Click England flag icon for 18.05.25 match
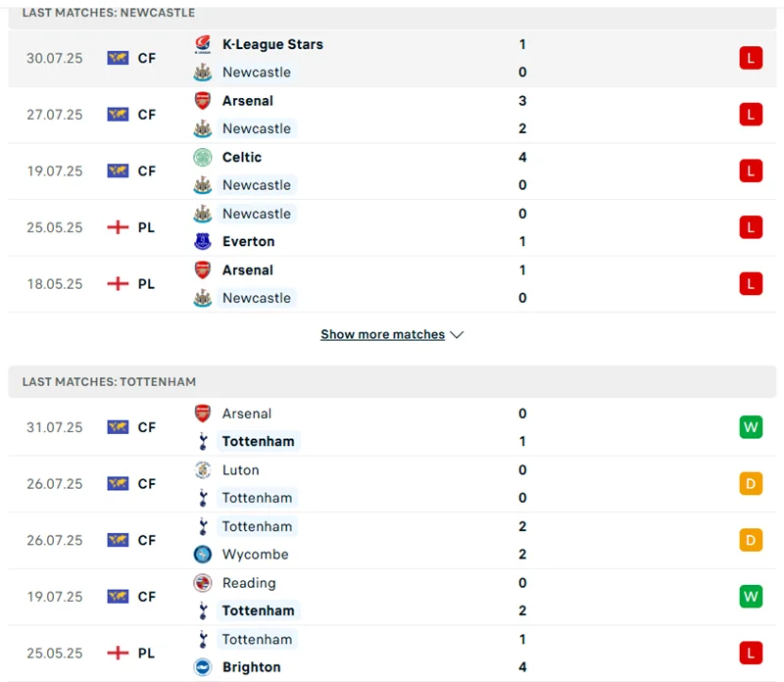This screenshot has width=784, height=682. tap(118, 284)
